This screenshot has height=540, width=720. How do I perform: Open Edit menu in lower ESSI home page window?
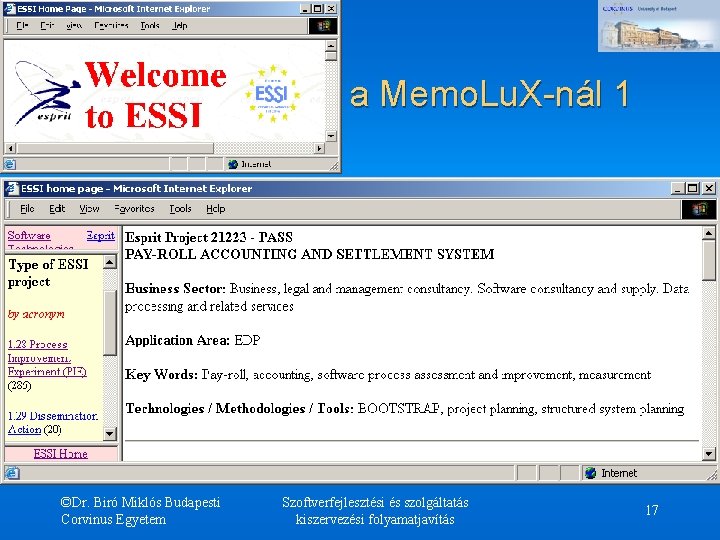(57, 209)
